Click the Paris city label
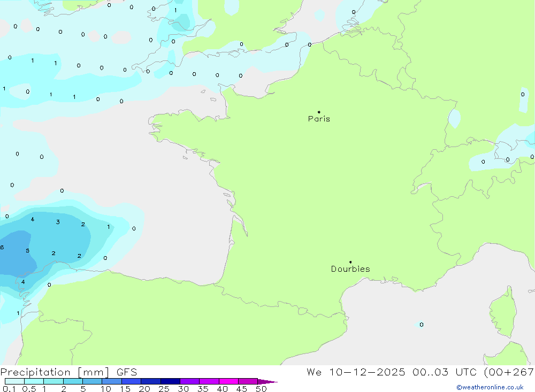This screenshot has height=392, width=535. (319, 119)
